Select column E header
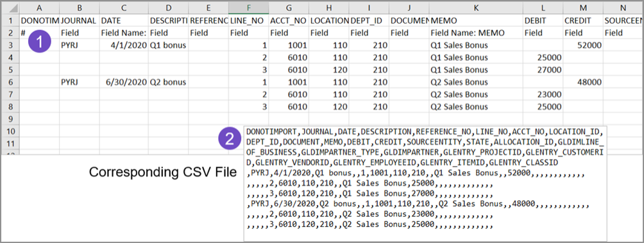This screenshot has width=644, height=243. (x=208, y=8)
